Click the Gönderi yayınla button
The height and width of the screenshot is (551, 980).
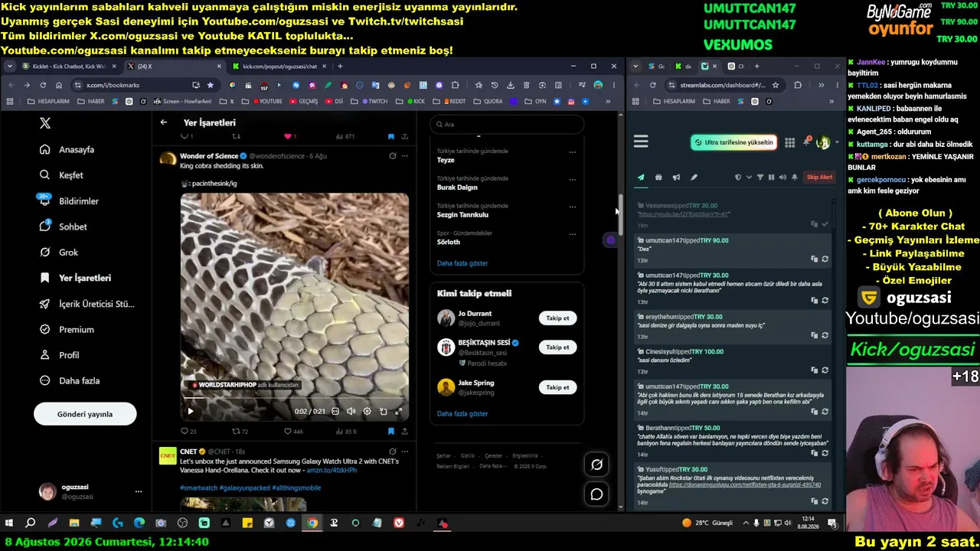[85, 414]
